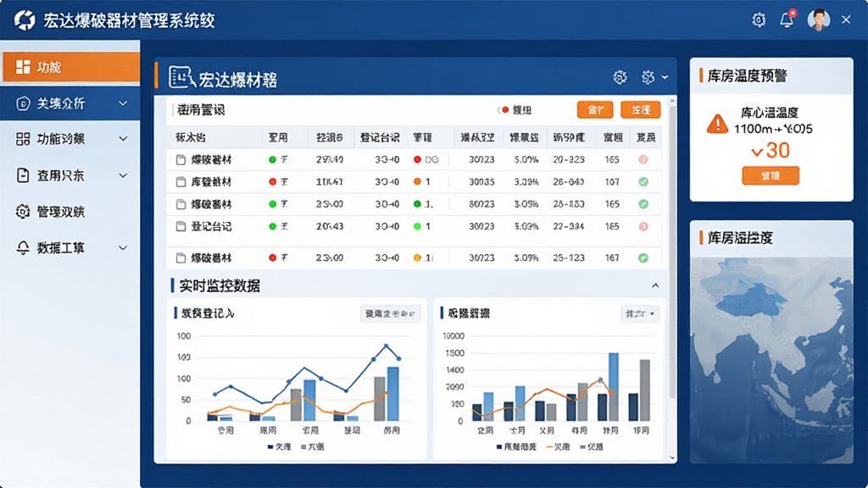The height and width of the screenshot is (488, 868).
Task: Click the left orange button above the table
Action: pos(595,109)
